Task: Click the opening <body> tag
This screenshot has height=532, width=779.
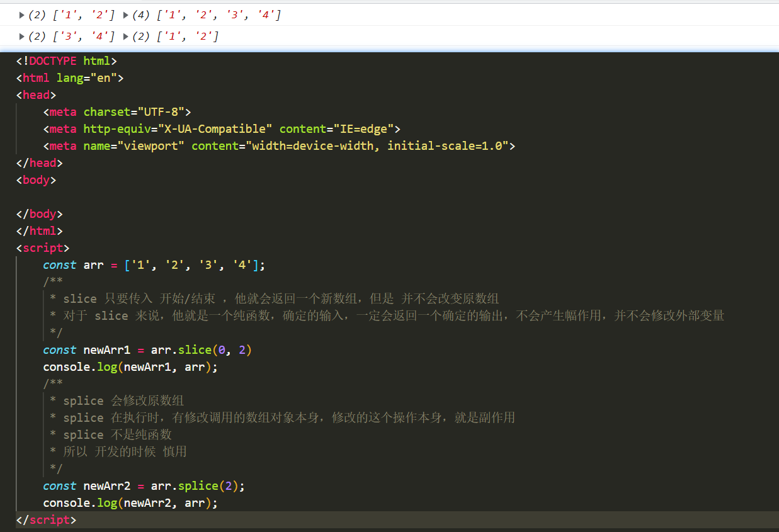Action: (x=36, y=180)
